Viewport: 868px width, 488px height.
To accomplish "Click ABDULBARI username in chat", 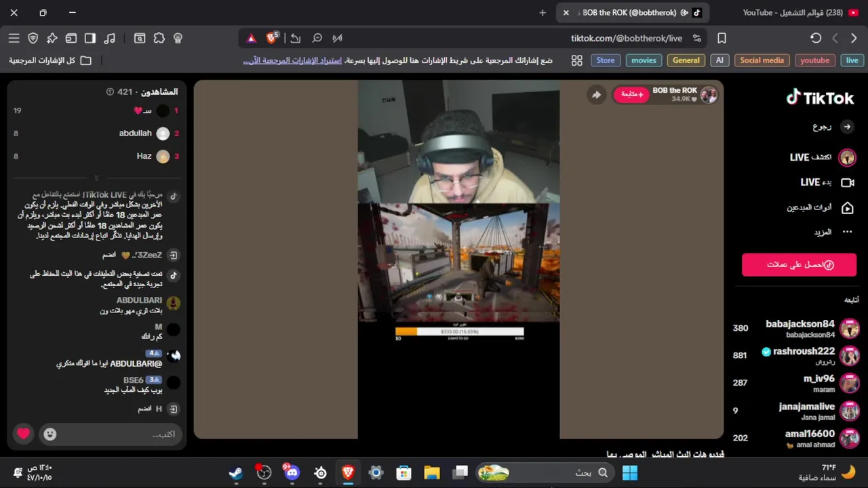I will click(139, 300).
